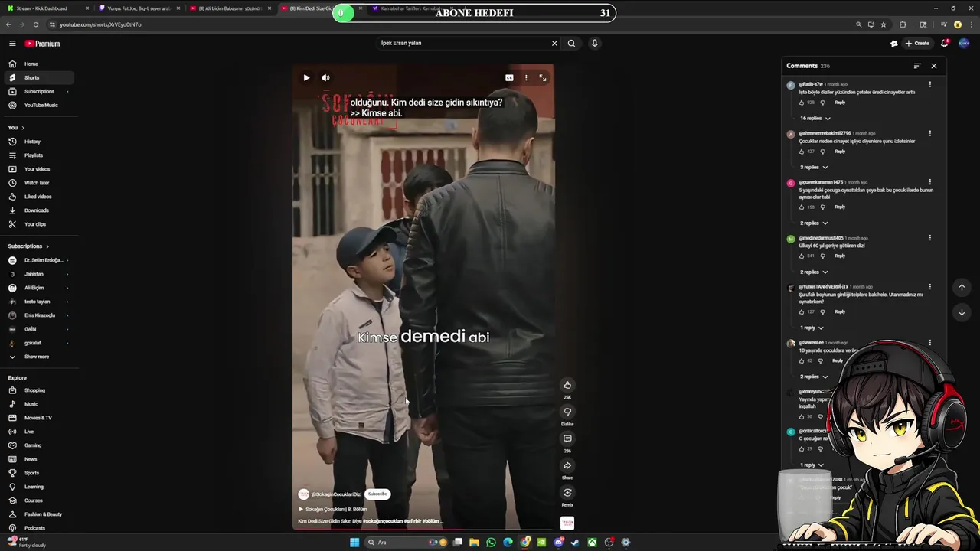The image size is (980, 551).
Task: Play the paused Short
Action: click(306, 77)
